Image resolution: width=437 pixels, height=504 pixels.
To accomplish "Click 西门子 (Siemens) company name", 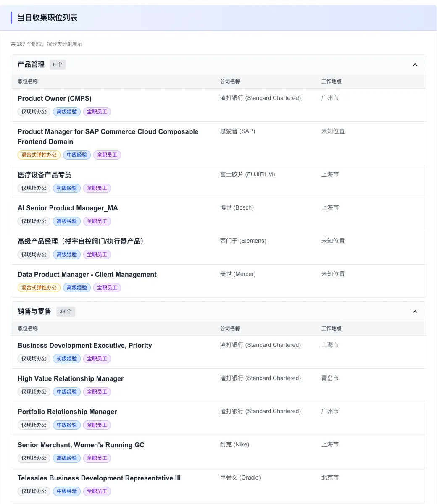I will [243, 241].
